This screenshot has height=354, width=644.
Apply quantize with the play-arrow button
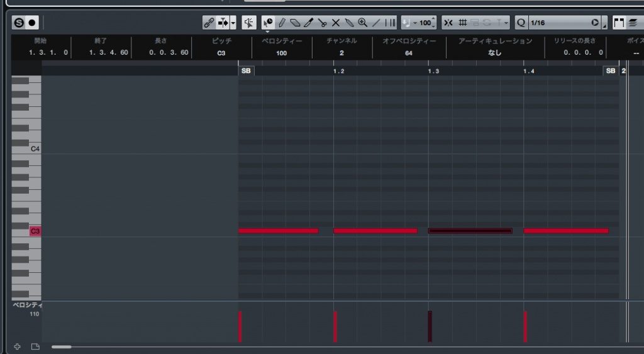click(x=595, y=23)
